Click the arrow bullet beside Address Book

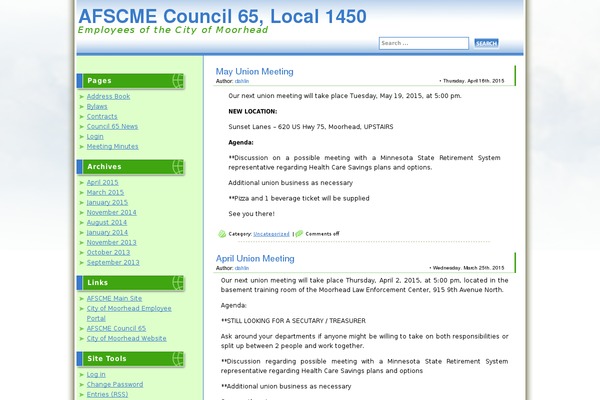82,97
